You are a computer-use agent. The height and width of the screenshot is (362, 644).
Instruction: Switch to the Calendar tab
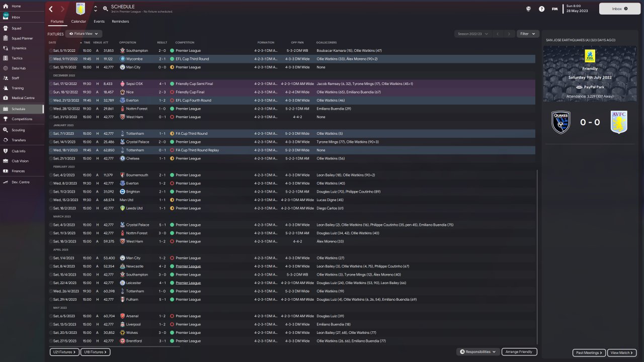pyautogui.click(x=78, y=22)
